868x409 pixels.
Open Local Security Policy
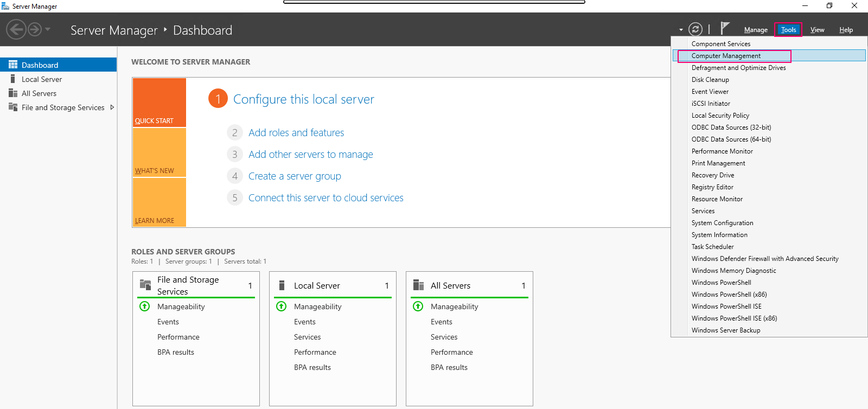[769, 116]
